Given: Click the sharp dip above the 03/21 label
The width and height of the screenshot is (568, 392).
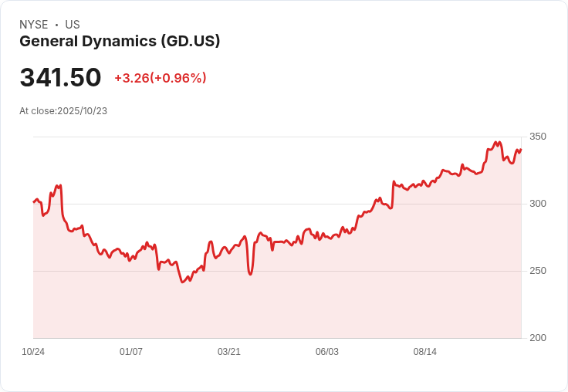Looking at the screenshot, I should (250, 274).
